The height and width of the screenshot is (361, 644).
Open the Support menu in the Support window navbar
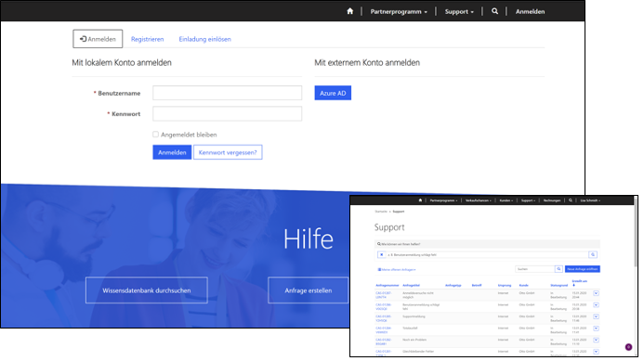point(528,200)
